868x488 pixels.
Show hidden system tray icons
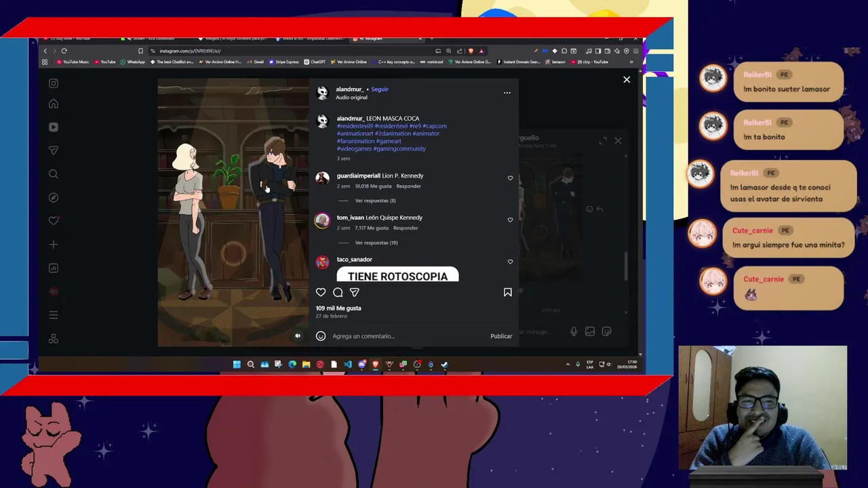[x=568, y=365]
